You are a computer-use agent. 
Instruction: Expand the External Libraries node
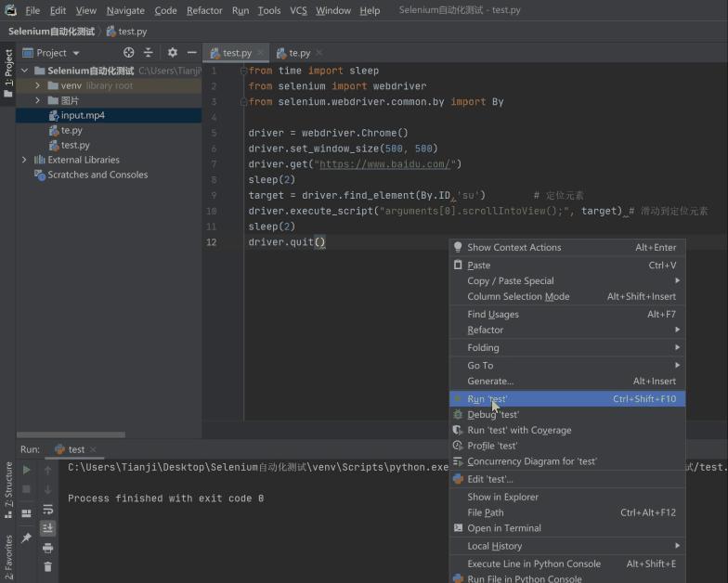pyautogui.click(x=24, y=160)
